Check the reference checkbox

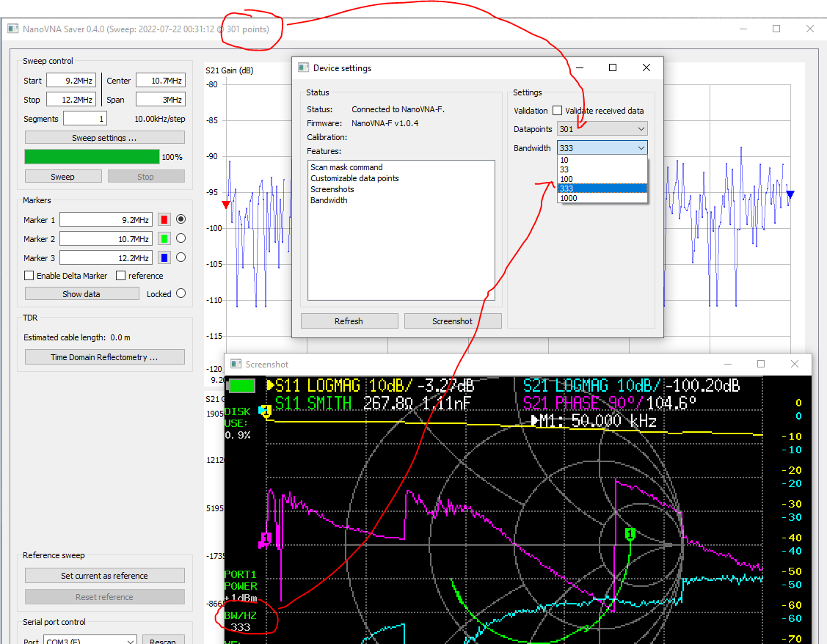[120, 275]
